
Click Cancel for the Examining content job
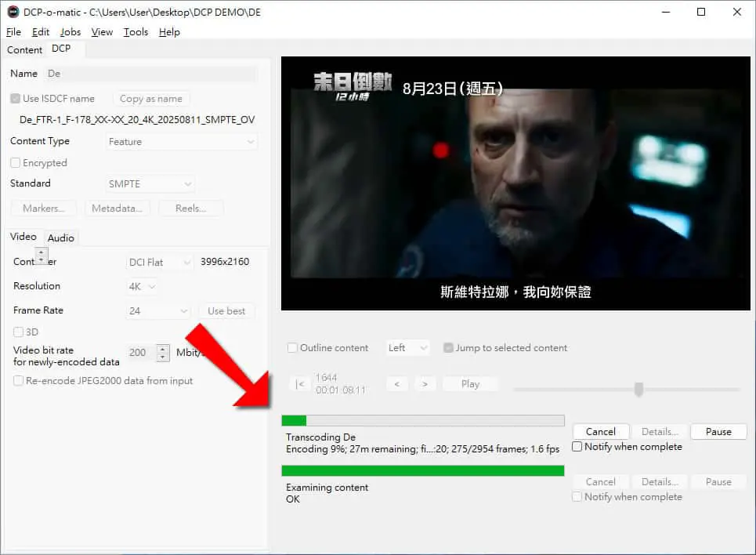[601, 482]
